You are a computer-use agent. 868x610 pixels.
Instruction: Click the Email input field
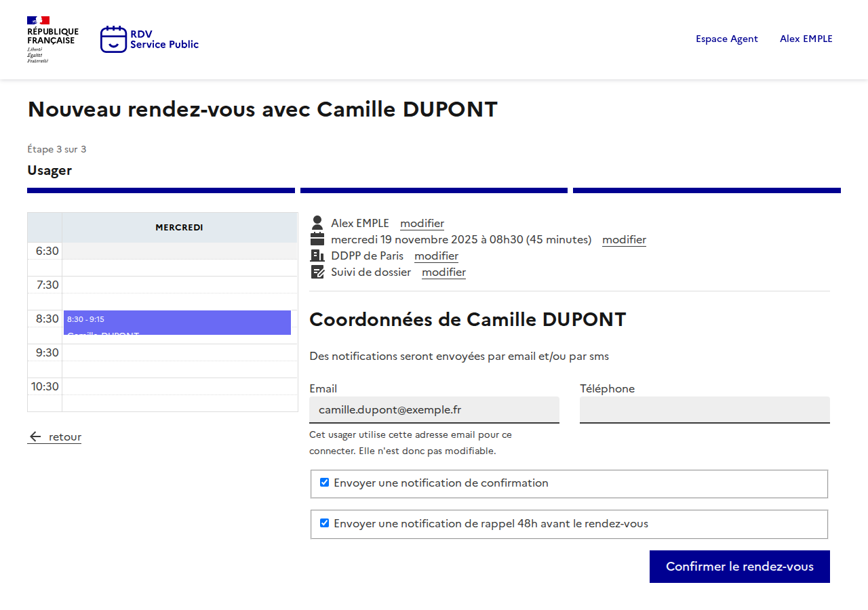(434, 409)
